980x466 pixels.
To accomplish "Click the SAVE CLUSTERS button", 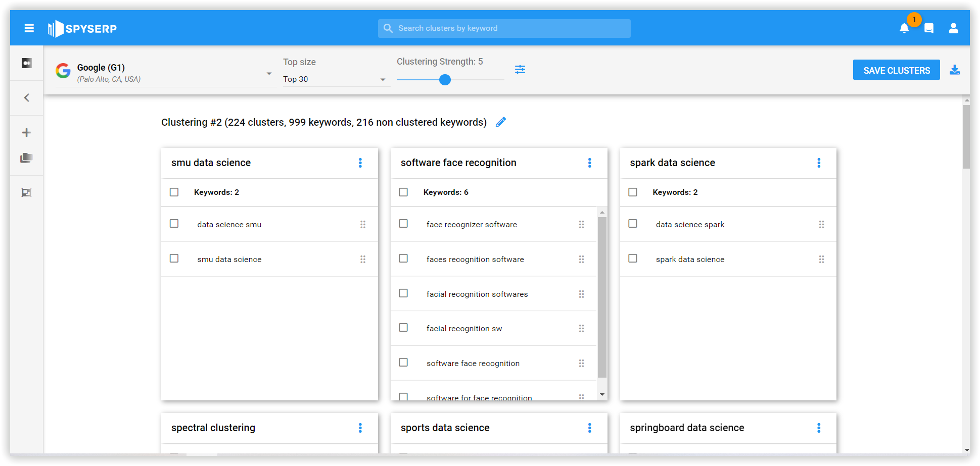I will [x=896, y=70].
